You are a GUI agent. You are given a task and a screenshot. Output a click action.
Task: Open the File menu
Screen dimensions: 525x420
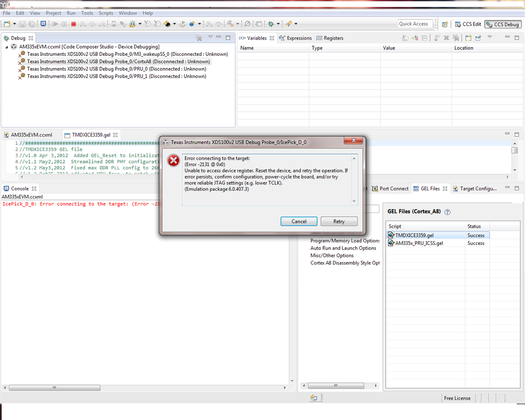click(7, 13)
